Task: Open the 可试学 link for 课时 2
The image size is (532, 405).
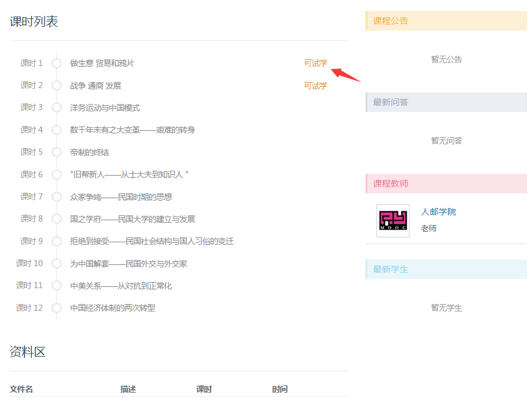Action: pos(315,86)
